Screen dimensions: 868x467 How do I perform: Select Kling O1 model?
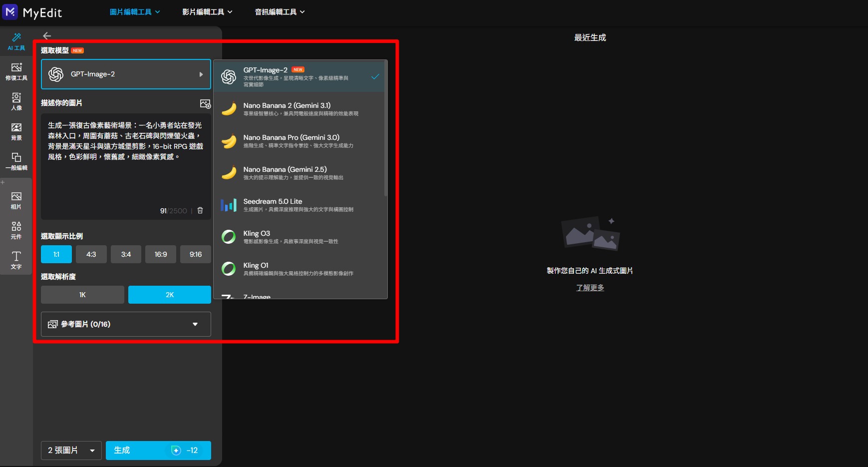pyautogui.click(x=299, y=269)
